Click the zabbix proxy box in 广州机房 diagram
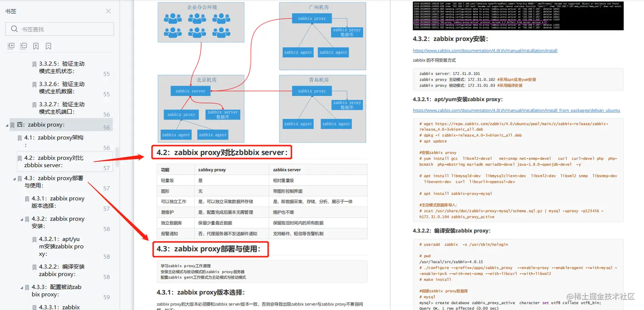 pos(312,18)
